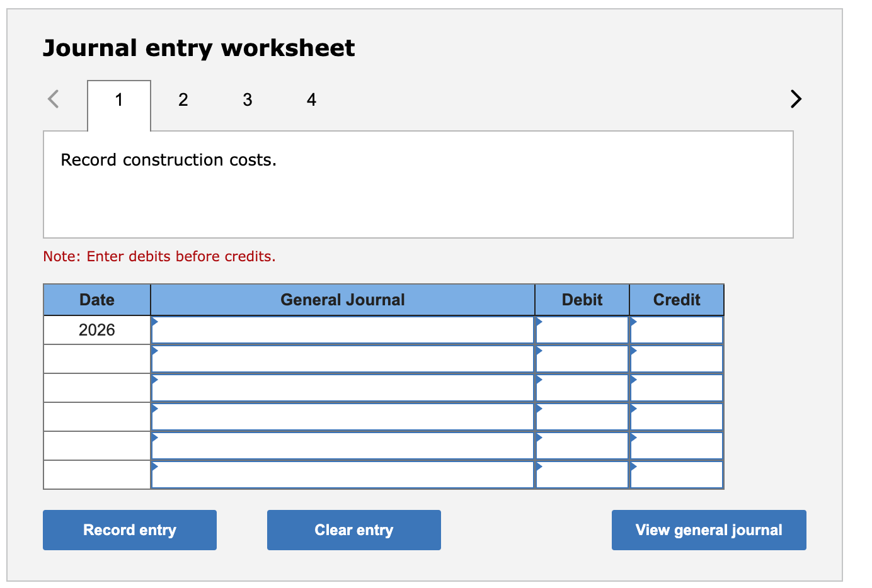Switch to journal entry tab 2

(x=183, y=99)
